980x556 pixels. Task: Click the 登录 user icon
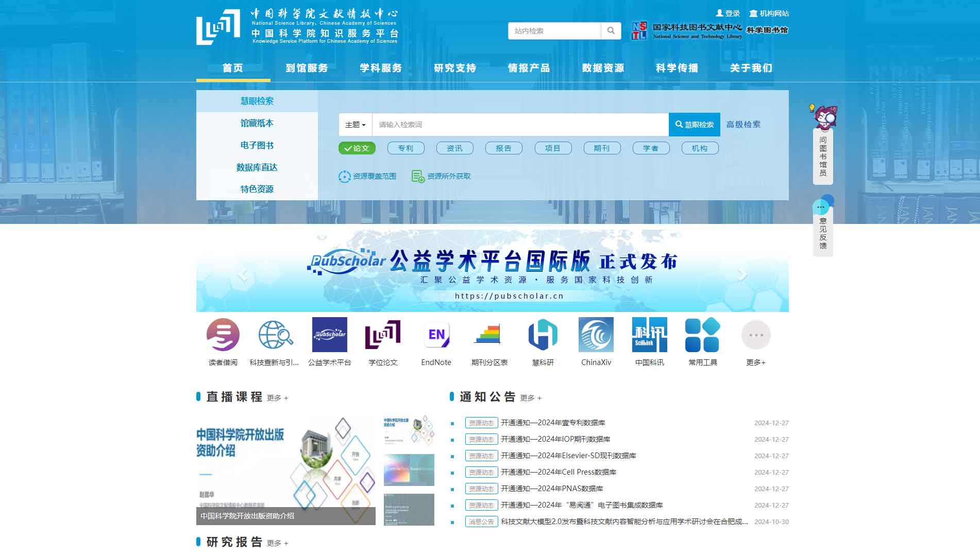(x=719, y=13)
